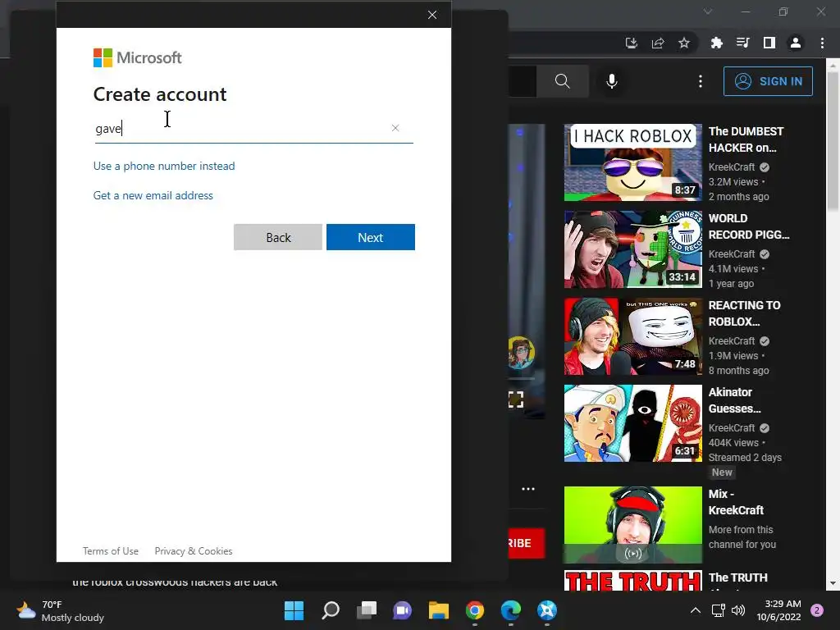Click the Back button in Microsoft dialog
Image resolution: width=840 pixels, height=630 pixels.
pyautogui.click(x=278, y=237)
